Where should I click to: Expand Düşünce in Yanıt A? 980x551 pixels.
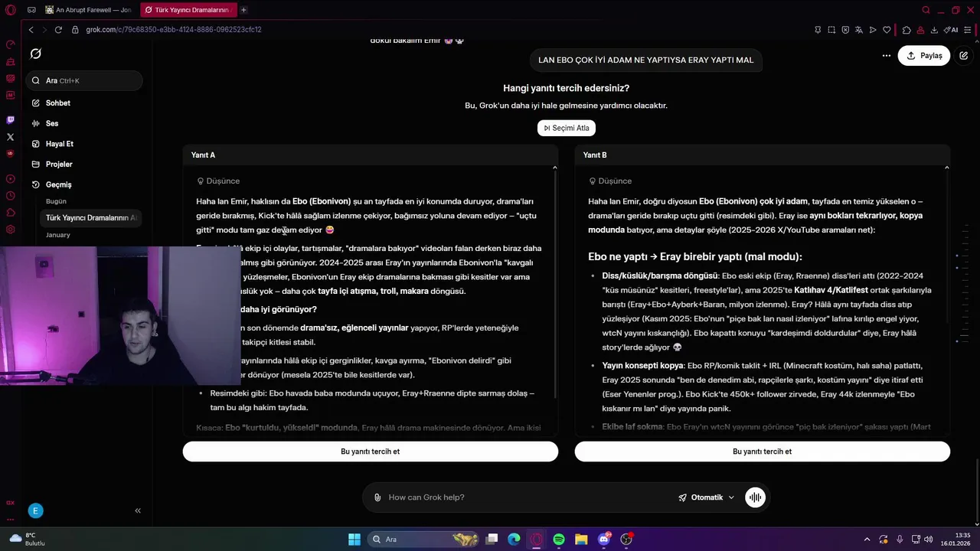[218, 181]
